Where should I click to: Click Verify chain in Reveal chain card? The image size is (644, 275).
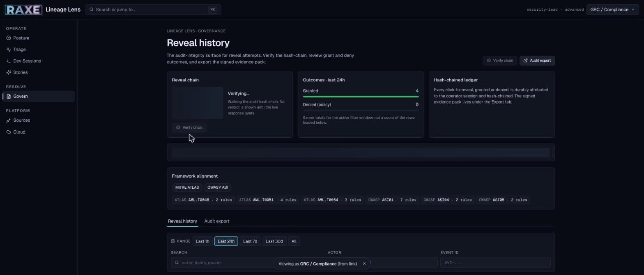(x=189, y=127)
